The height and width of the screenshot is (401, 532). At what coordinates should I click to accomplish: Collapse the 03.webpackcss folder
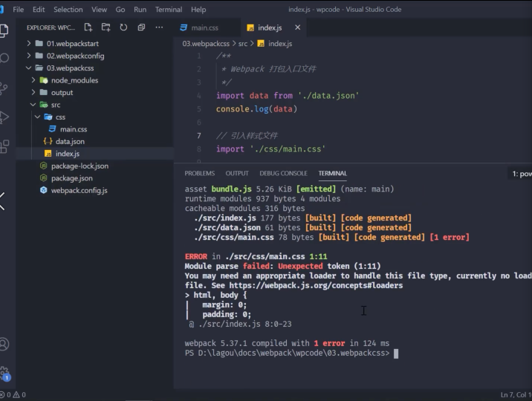click(x=29, y=68)
